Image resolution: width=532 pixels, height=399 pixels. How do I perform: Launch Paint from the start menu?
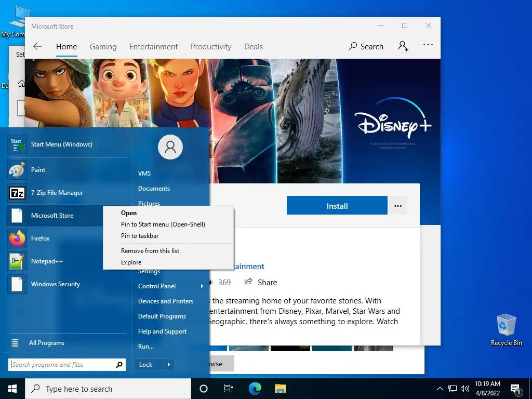67,170
